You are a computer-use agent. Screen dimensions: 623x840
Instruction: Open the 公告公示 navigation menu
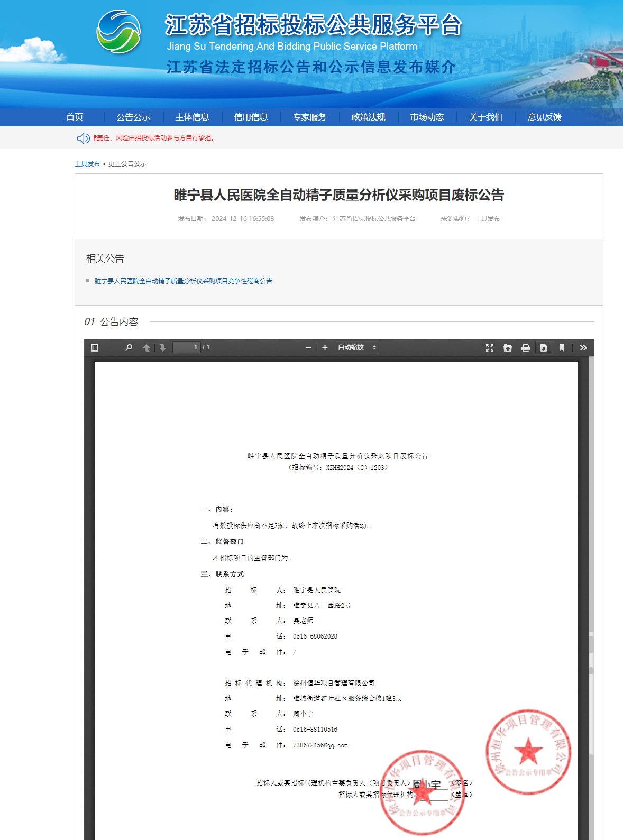133,117
